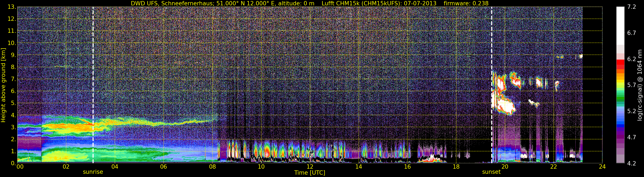Click the '16' time axis tick label

point(407,167)
